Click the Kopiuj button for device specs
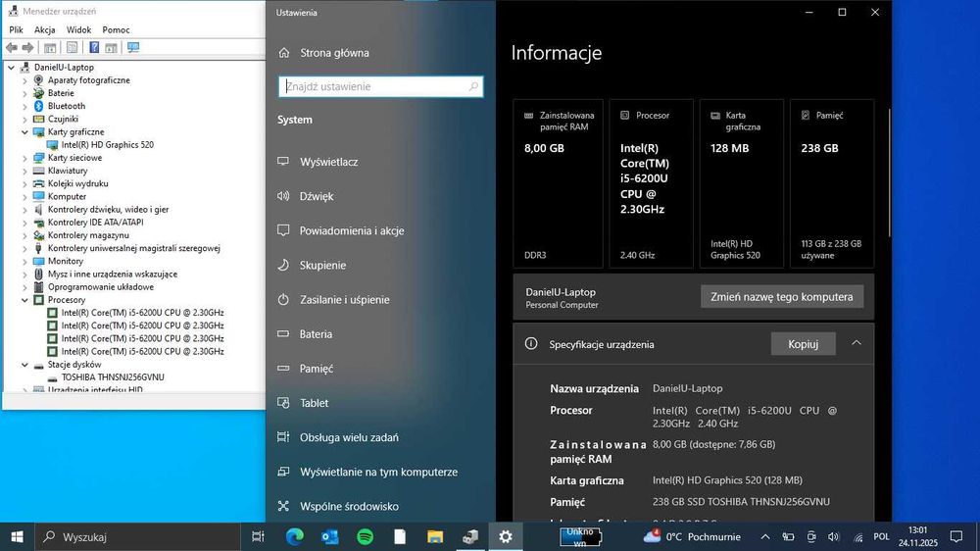Viewport: 980px width, 551px height. click(804, 344)
